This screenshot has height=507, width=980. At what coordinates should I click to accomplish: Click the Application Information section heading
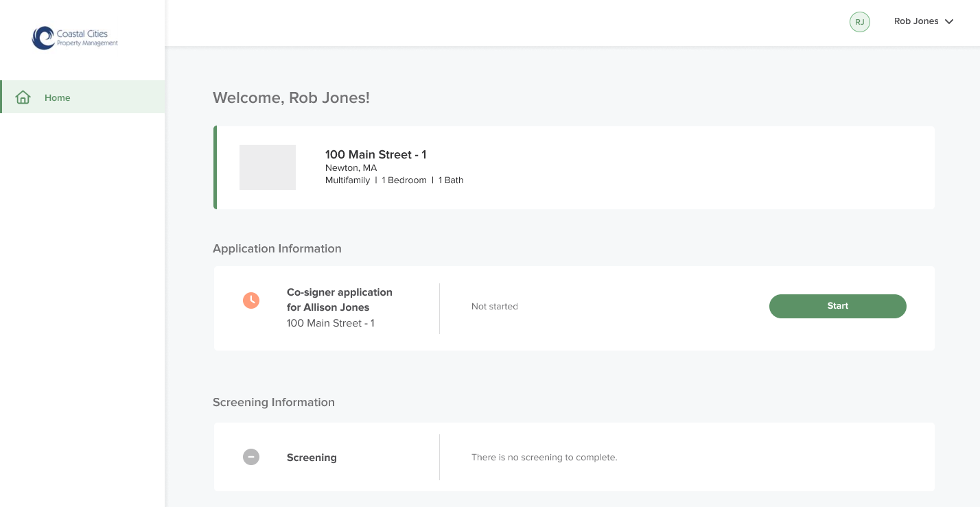[x=277, y=248]
